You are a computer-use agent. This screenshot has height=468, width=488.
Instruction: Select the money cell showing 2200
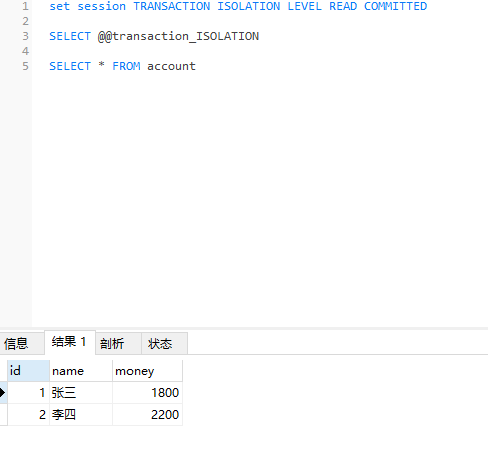click(x=147, y=415)
